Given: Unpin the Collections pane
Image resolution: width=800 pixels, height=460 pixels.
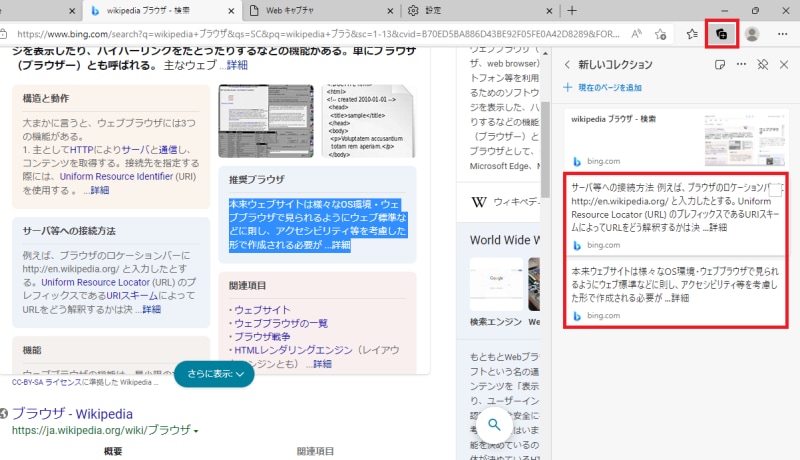Looking at the screenshot, I should pyautogui.click(x=762, y=65).
